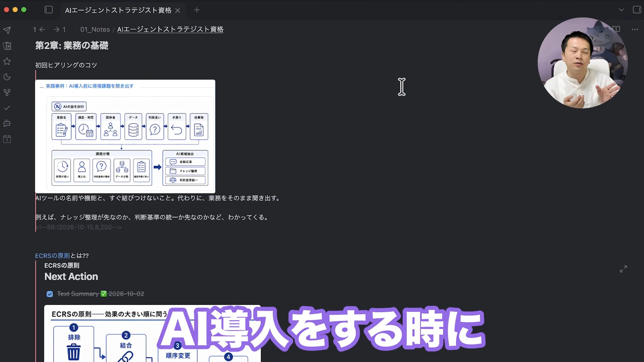Image resolution: width=644 pixels, height=362 pixels.
Task: Expand the embedded note with arrows icon
Action: [x=624, y=269]
